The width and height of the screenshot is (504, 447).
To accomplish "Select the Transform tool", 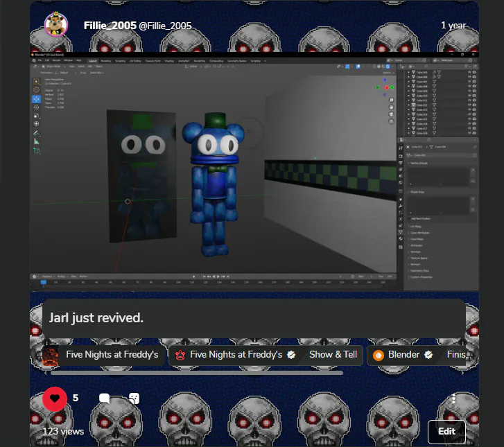I will 36,124.
